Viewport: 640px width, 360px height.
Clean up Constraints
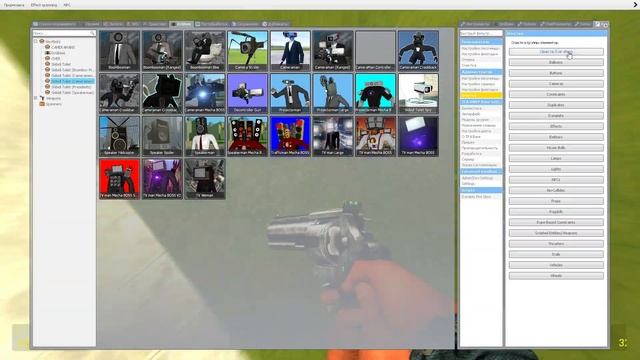[x=556, y=94]
